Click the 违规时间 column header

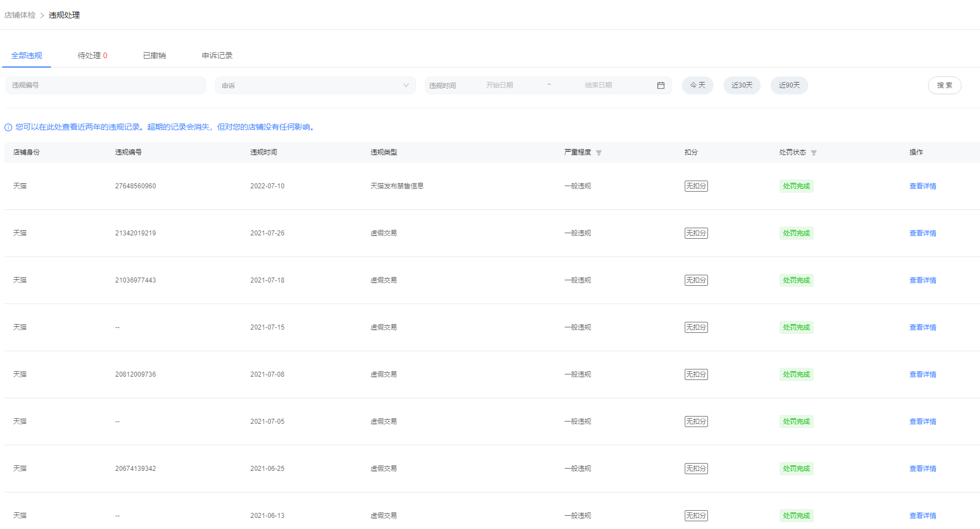(x=264, y=152)
